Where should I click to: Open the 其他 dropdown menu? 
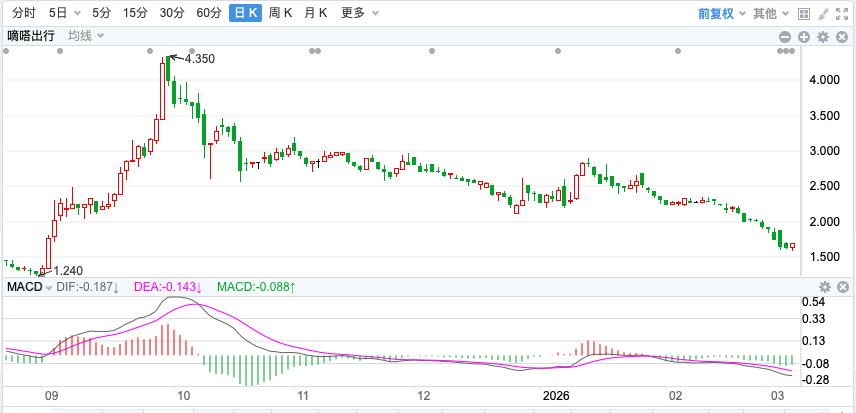(768, 14)
